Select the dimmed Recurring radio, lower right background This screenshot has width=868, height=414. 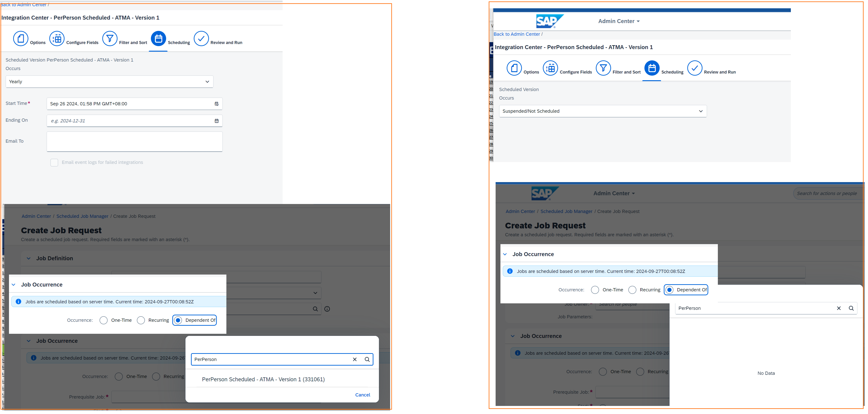tap(640, 372)
